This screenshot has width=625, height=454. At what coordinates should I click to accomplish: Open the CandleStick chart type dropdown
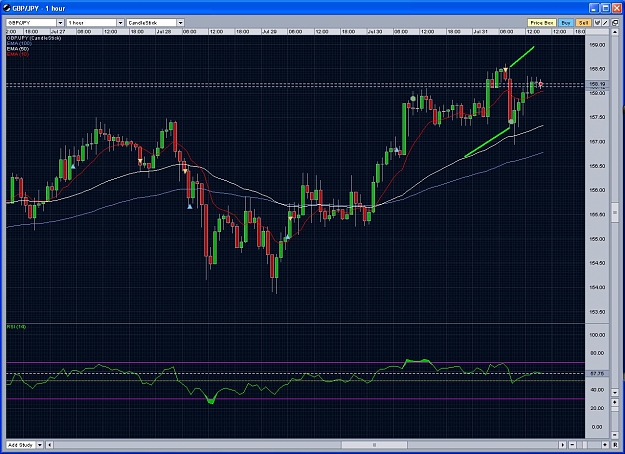[x=180, y=23]
